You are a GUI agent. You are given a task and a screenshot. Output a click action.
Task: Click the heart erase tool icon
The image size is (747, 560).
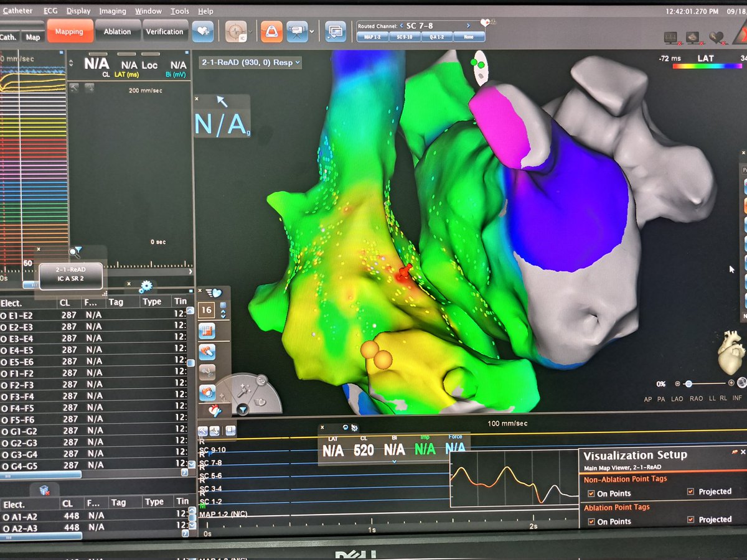tap(207, 392)
